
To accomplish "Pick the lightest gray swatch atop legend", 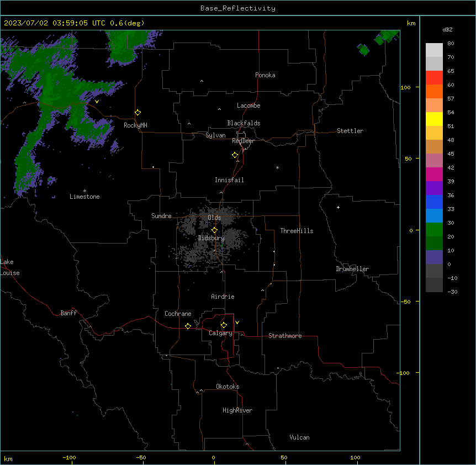I will pyautogui.click(x=434, y=50).
